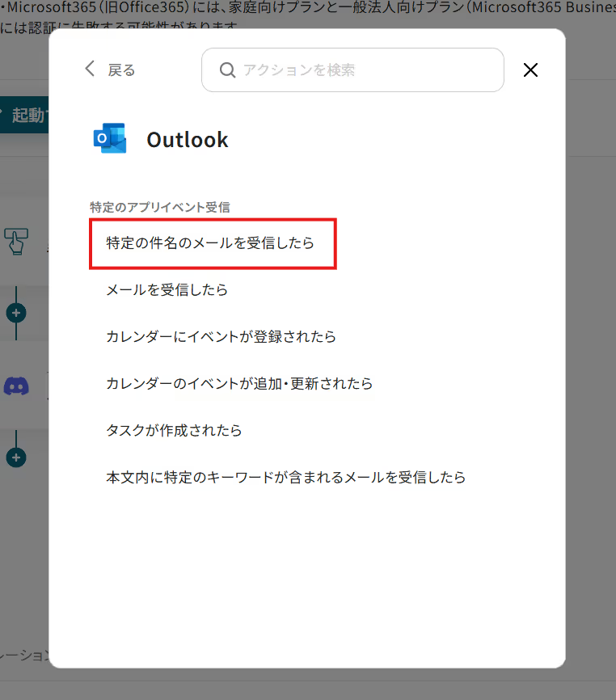Click the 特定のアプリイベント受信 section heading
616x700 pixels.
160,207
